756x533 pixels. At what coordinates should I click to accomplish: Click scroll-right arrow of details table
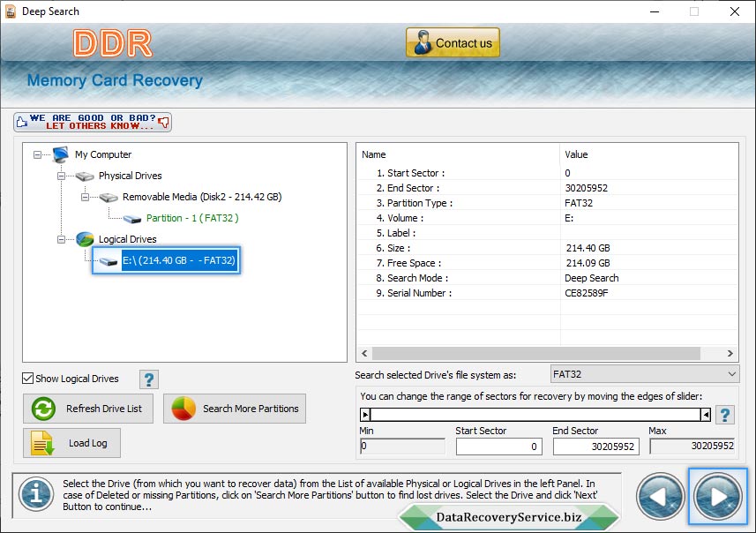730,354
